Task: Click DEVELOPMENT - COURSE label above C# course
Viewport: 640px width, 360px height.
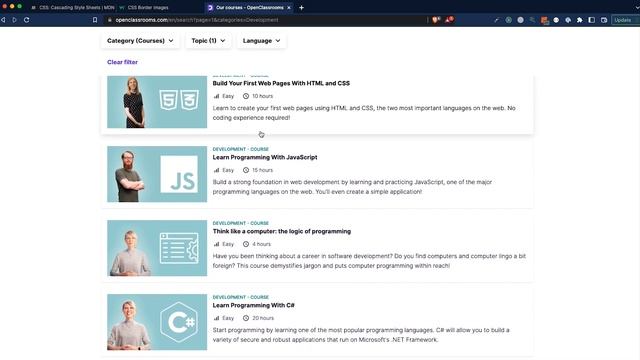Action: coord(240,297)
